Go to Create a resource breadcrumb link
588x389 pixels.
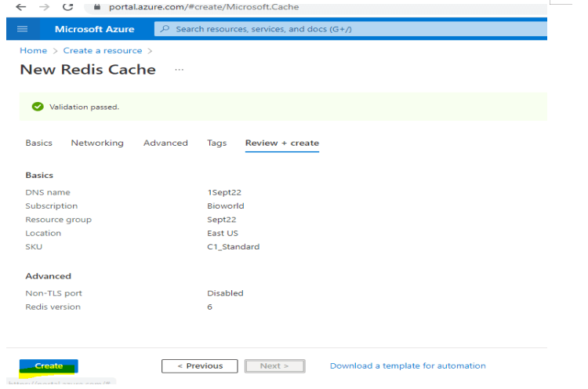[x=103, y=51]
